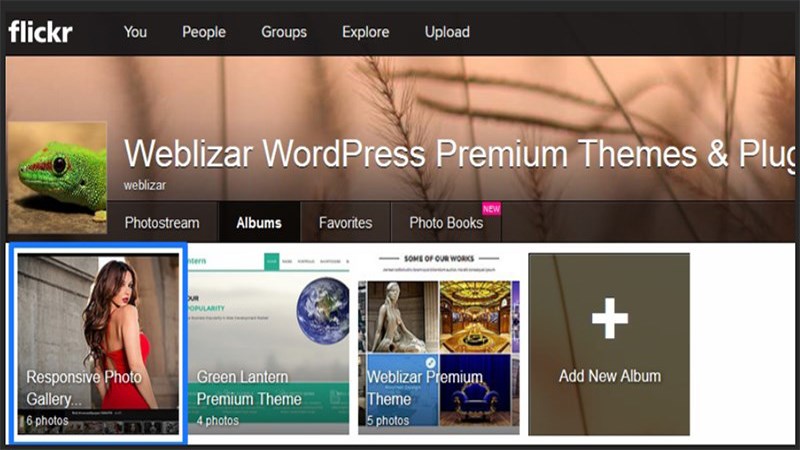Screen dimensions: 800x450
Task: Open the Responsive Photo Gallery album
Action: pyautogui.click(x=98, y=344)
